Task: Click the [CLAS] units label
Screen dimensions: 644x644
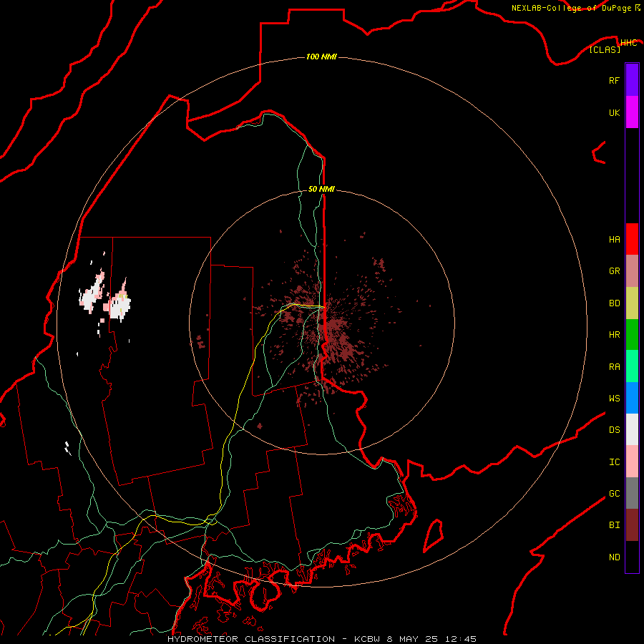Action: (x=605, y=50)
